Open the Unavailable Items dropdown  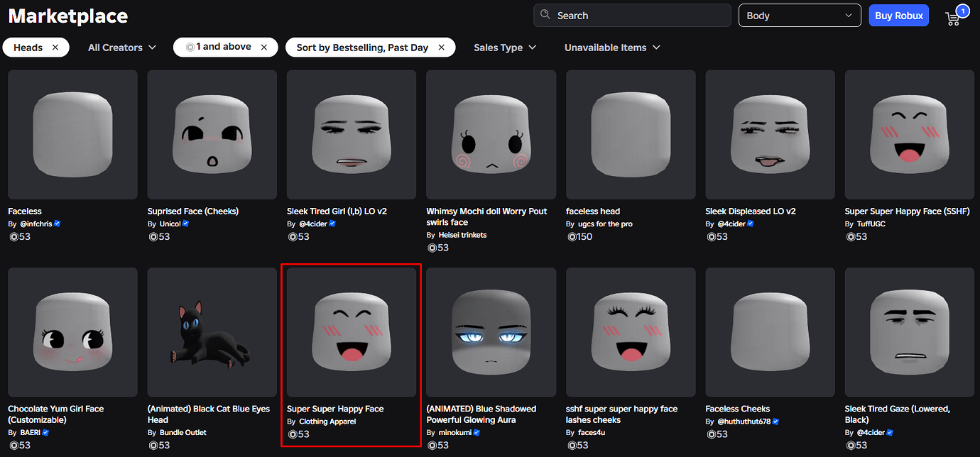click(612, 48)
